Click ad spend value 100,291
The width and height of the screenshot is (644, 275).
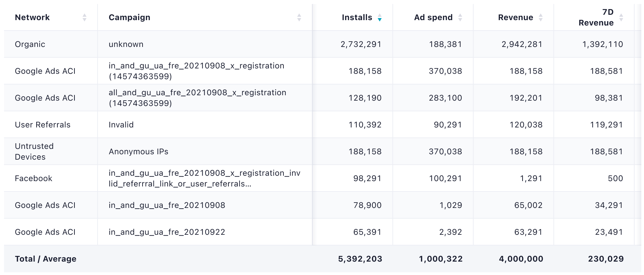pyautogui.click(x=445, y=178)
